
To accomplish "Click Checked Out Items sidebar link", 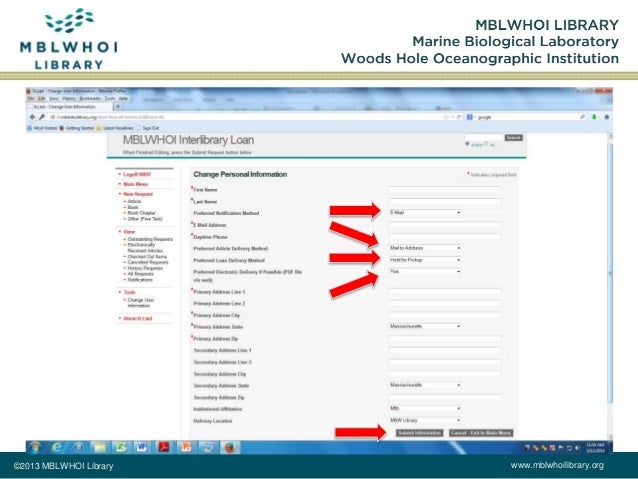I will tap(147, 257).
